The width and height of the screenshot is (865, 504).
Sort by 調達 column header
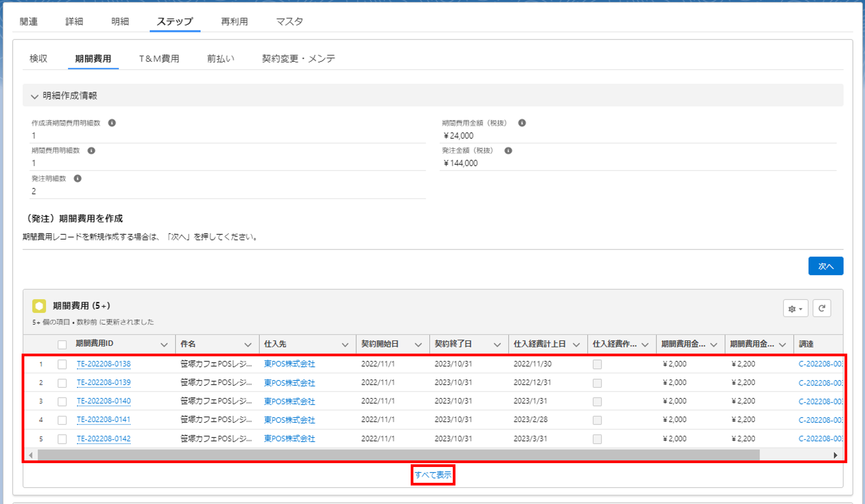point(806,344)
